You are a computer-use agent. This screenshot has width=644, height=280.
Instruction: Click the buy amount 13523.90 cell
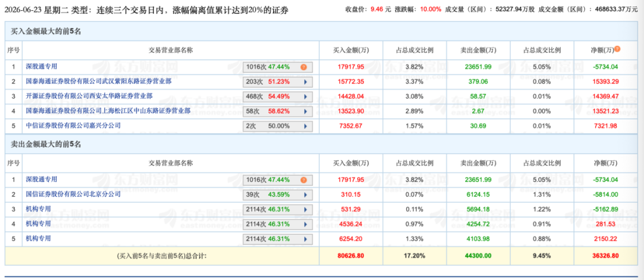pos(351,111)
